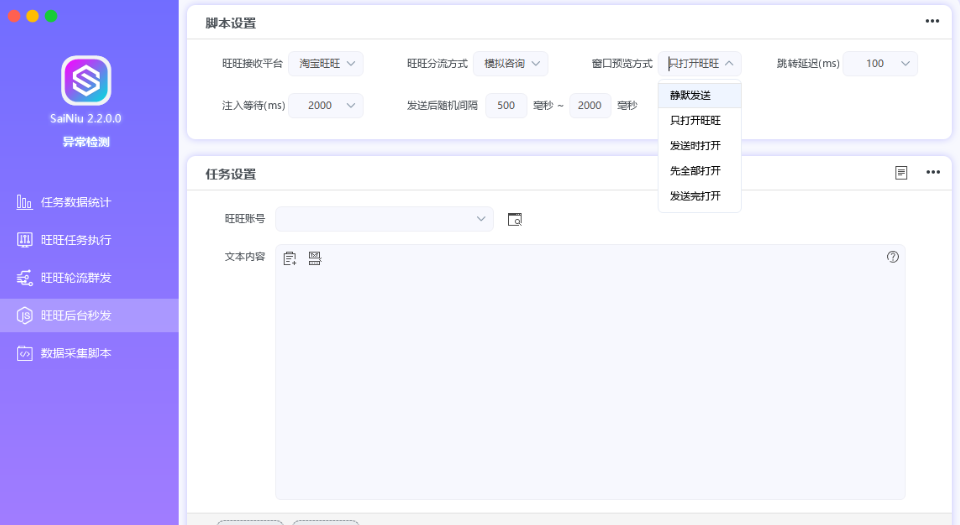Open the 任务设置 document note icon

coord(901,172)
